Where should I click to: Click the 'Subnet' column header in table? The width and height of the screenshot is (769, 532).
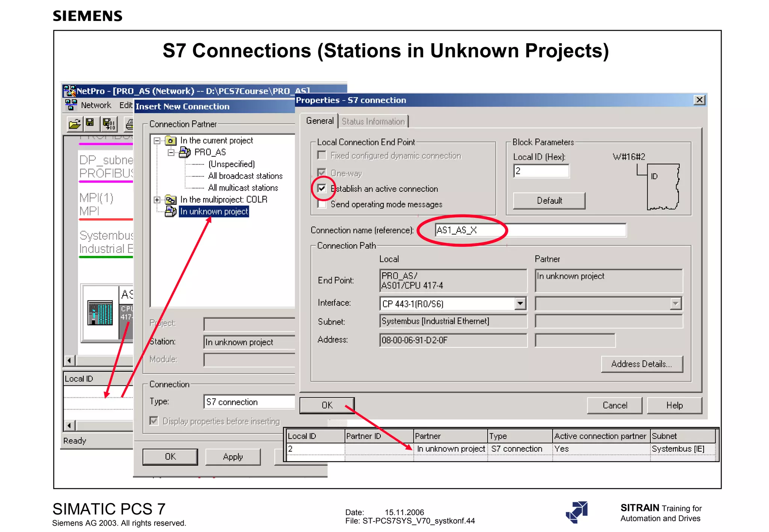(683, 436)
